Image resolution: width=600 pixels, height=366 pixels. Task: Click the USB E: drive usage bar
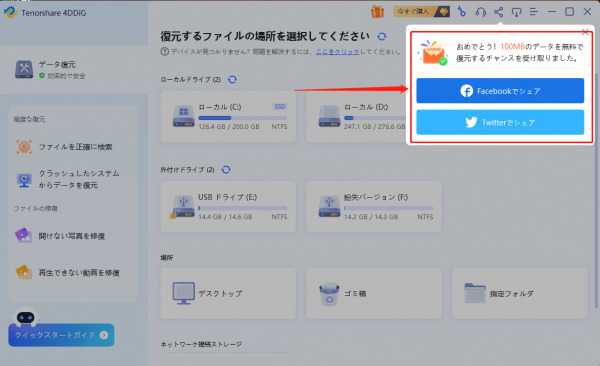coord(243,208)
